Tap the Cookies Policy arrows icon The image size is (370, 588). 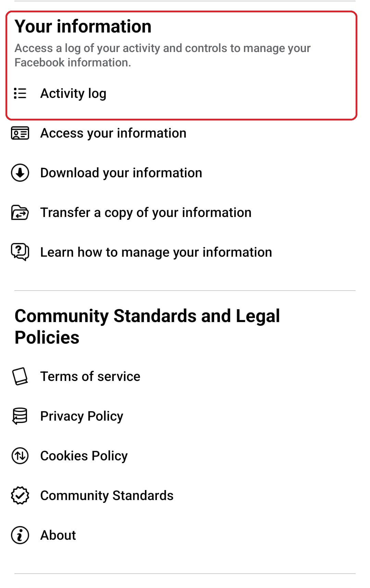coord(20,456)
